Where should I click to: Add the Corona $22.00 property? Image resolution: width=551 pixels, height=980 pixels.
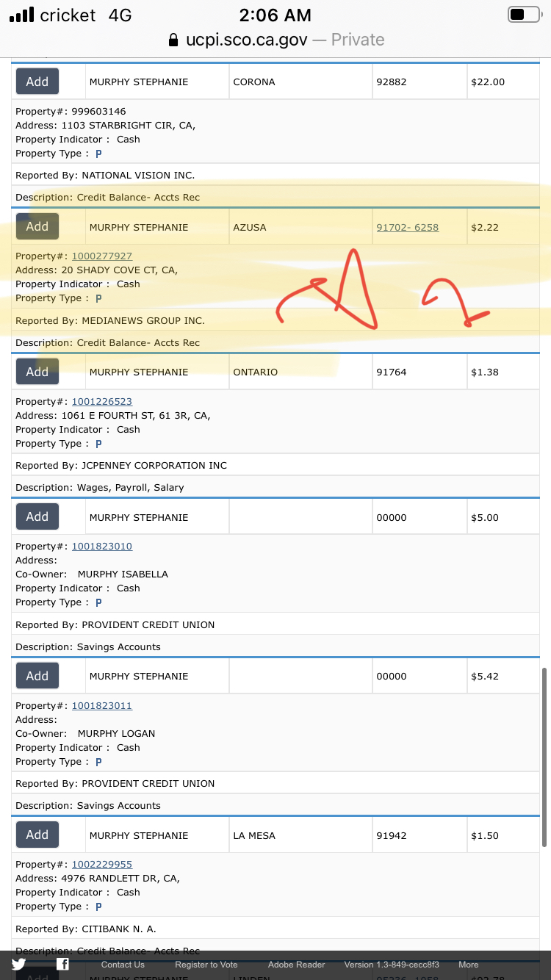click(37, 82)
